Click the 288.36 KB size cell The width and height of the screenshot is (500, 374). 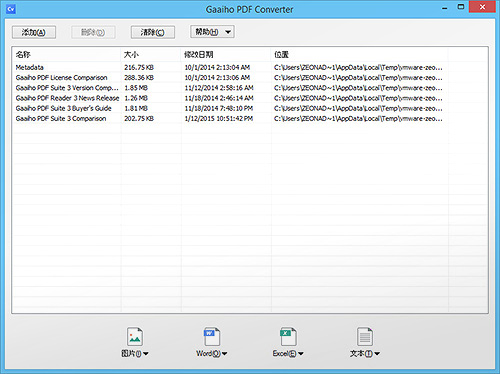click(x=139, y=78)
